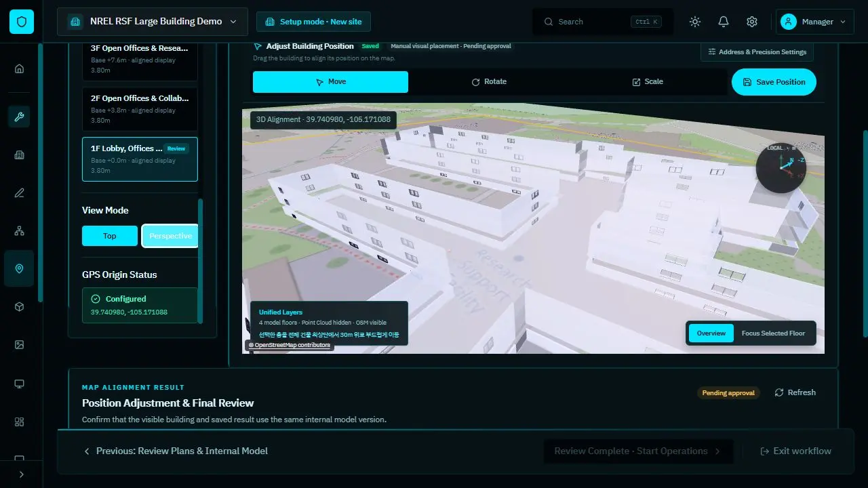Open Address & Precision Settings
Screen dimensions: 868x488
[x=757, y=52]
